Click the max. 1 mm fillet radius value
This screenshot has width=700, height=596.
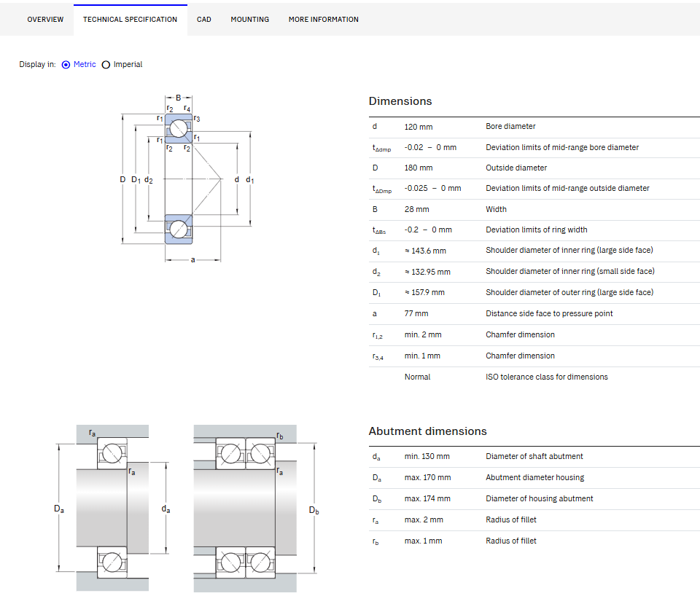423,541
